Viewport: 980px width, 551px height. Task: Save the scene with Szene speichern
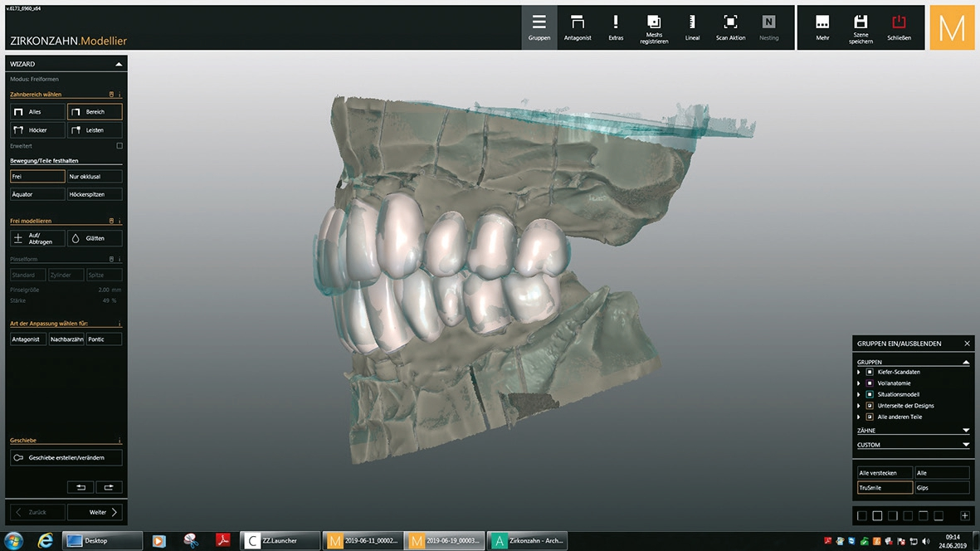point(861,27)
